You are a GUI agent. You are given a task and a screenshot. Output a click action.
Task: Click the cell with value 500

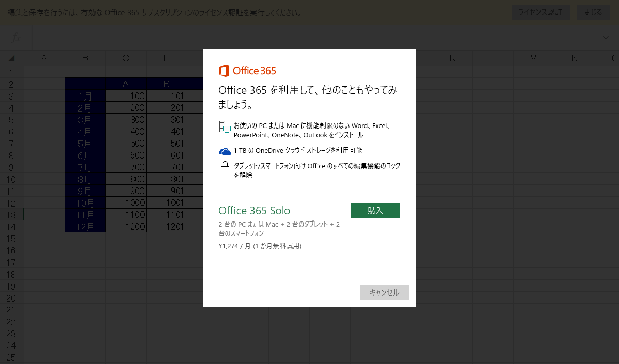pyautogui.click(x=126, y=144)
